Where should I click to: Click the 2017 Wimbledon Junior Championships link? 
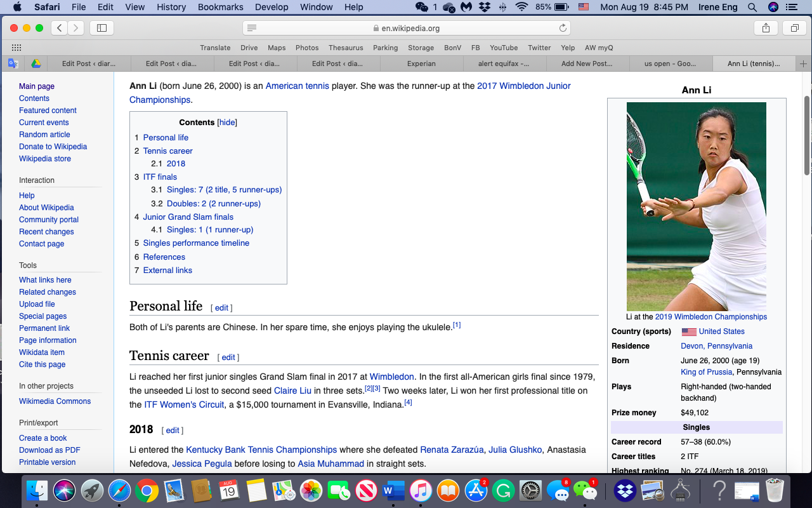tap(523, 86)
